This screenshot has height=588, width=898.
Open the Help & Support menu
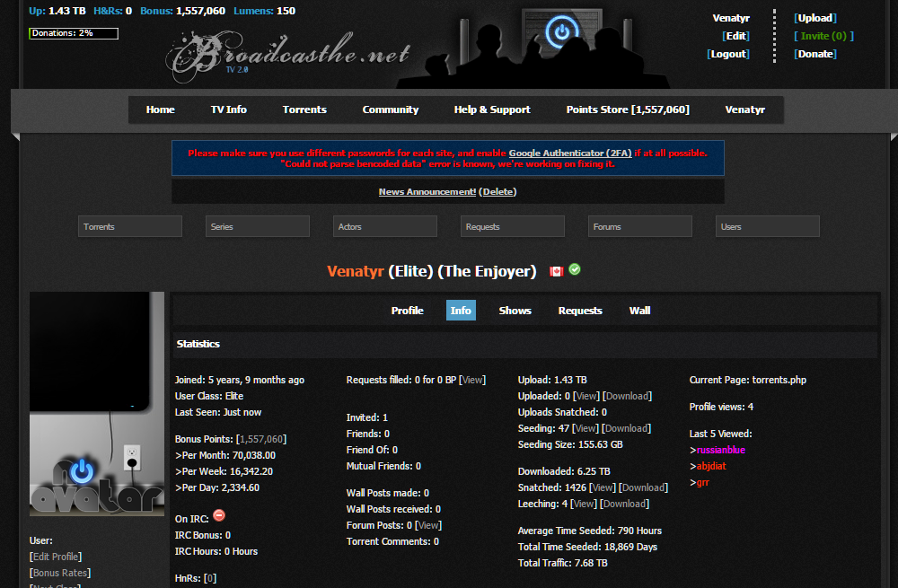[x=492, y=110]
